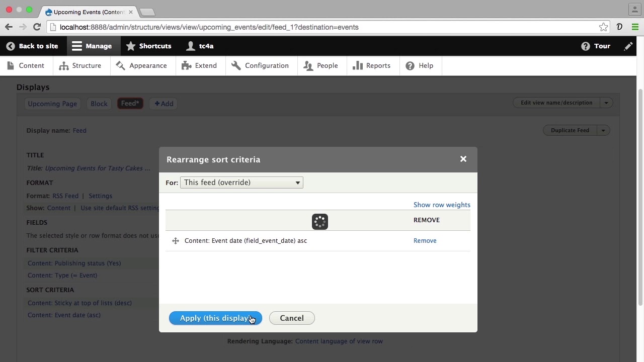Open format Settings link
This screenshot has height=362, width=644.
101,196
